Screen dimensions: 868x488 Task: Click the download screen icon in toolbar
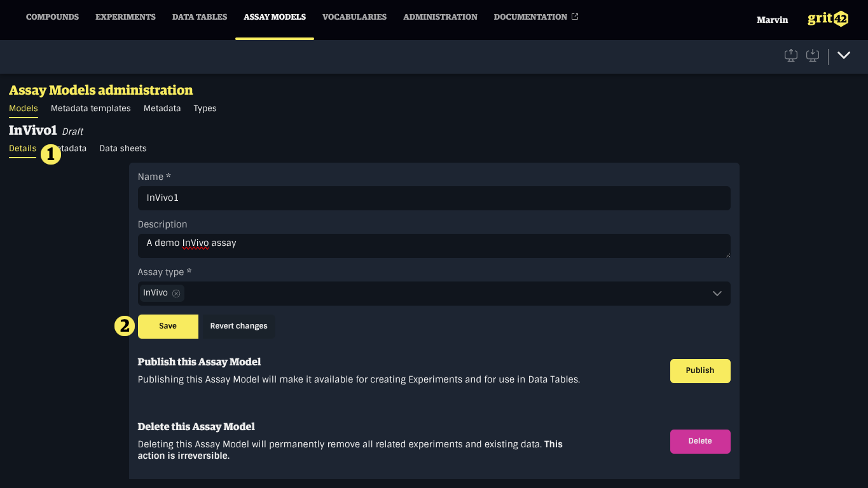[813, 55]
